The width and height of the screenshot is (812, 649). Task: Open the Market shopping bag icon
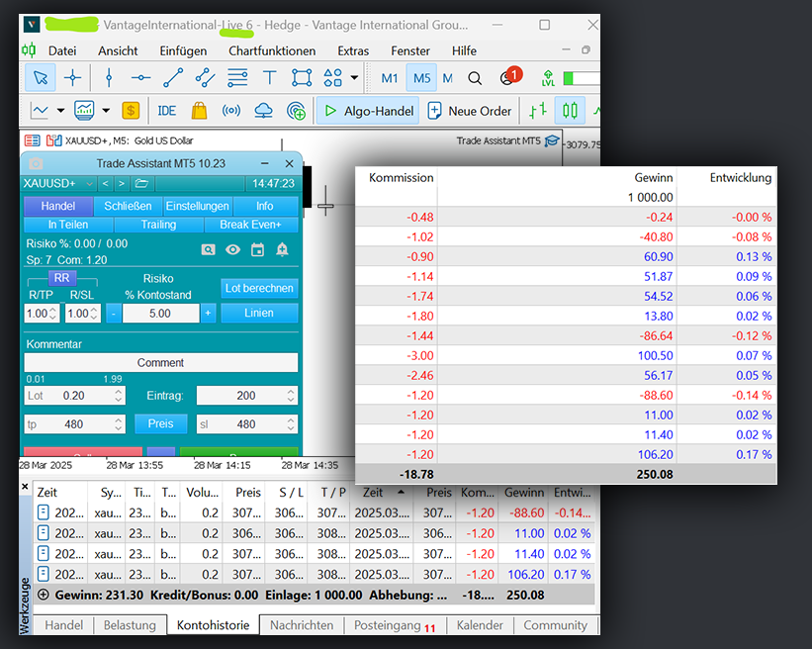(x=199, y=111)
